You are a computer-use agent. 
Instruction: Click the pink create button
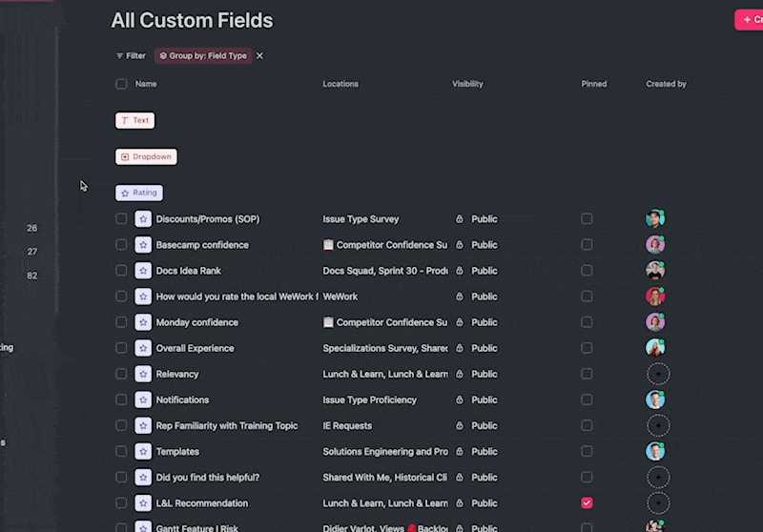pyautogui.click(x=750, y=20)
